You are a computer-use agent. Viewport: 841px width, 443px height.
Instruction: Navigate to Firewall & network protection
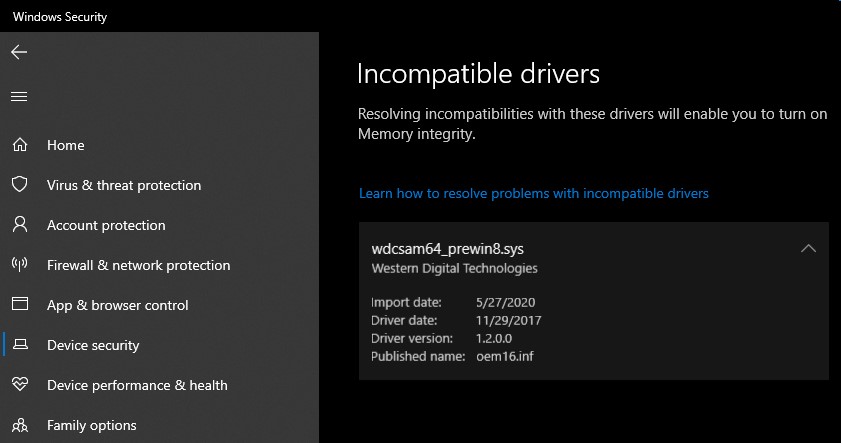[x=138, y=265]
